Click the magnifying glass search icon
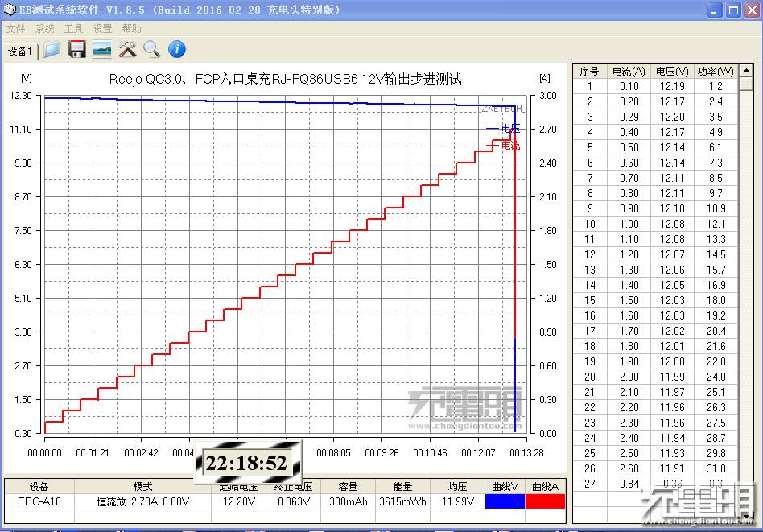Image resolution: width=763 pixels, height=532 pixels. point(152,50)
